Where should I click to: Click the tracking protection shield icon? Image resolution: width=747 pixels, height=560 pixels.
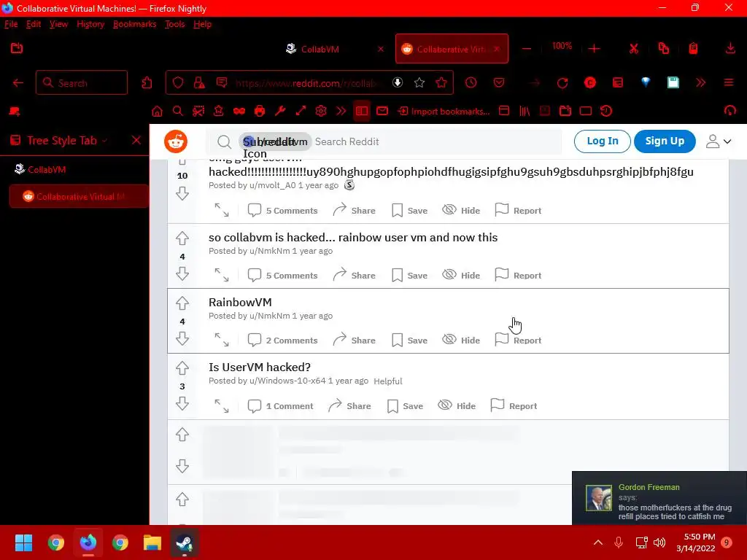tap(178, 83)
